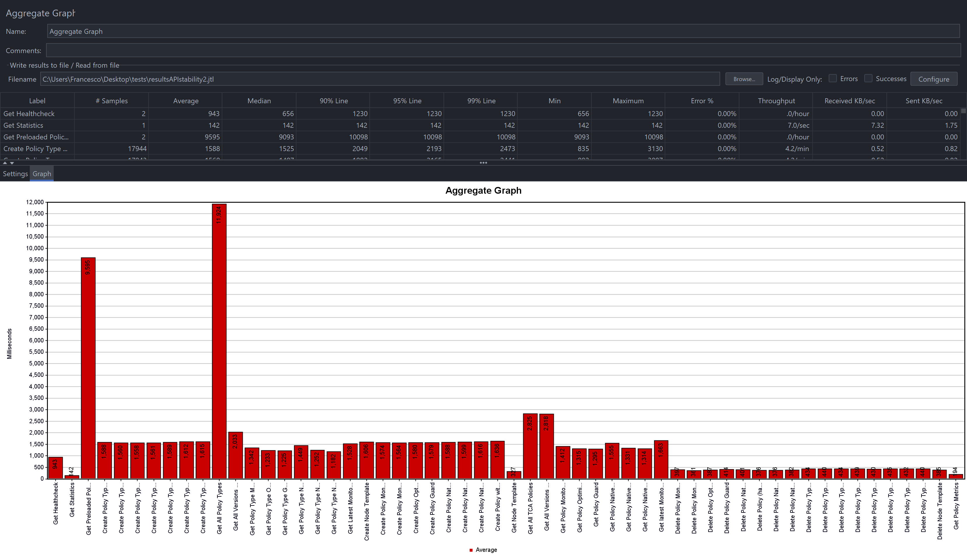Click the Name input field
Screen dimensions: 967x560
[503, 31]
